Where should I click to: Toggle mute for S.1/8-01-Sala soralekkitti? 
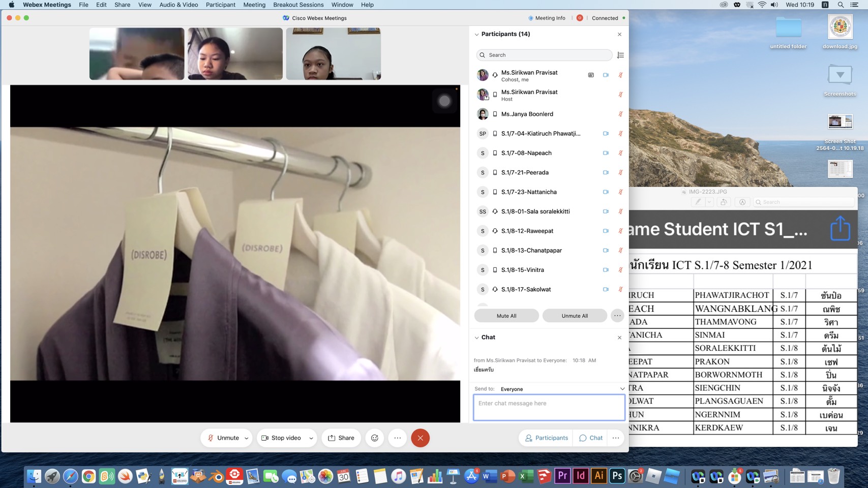[x=620, y=211]
